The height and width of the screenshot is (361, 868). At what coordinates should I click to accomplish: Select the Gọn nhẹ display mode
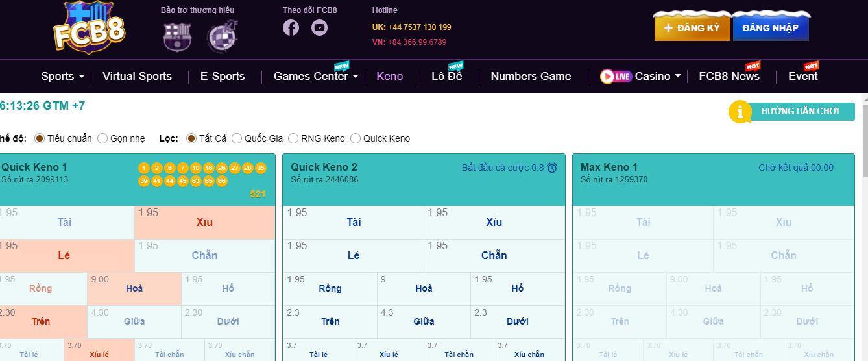tap(102, 138)
